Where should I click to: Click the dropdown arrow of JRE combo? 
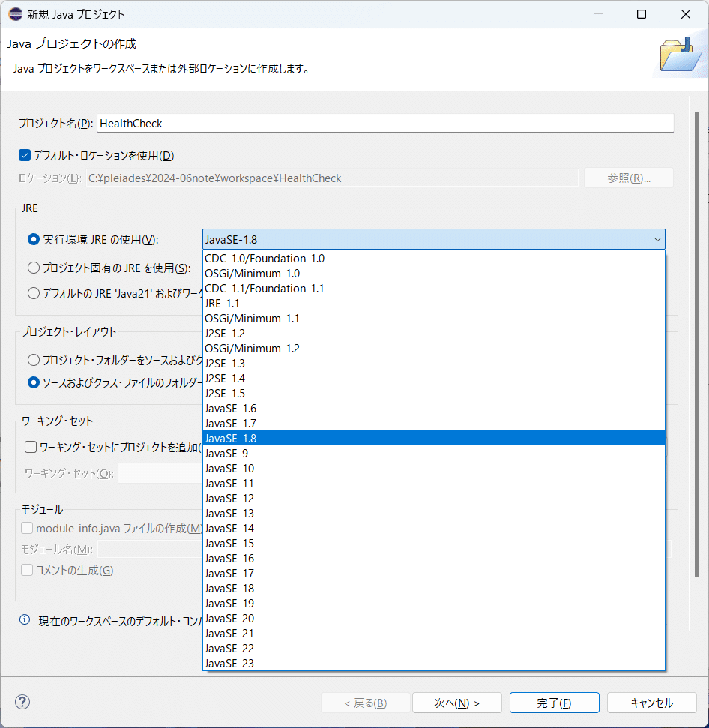coord(657,240)
